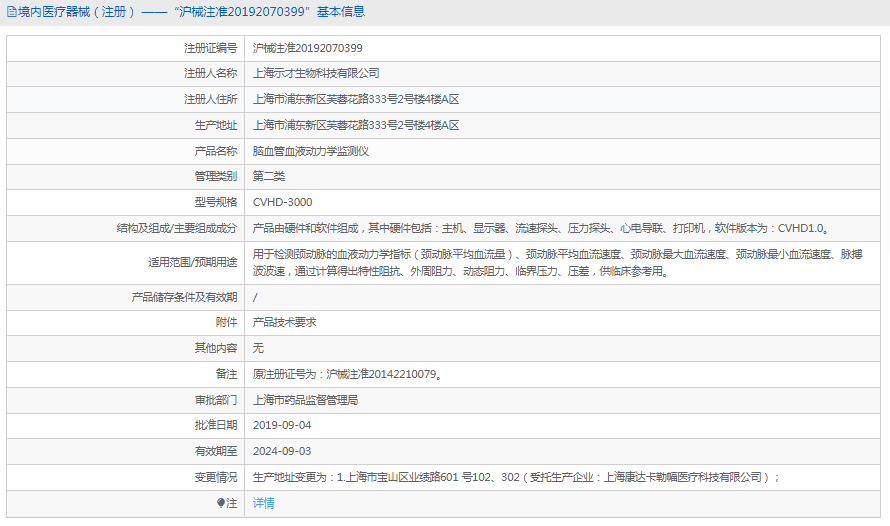Click the 管理类别 label
This screenshot has width=890, height=526.
pos(216,176)
